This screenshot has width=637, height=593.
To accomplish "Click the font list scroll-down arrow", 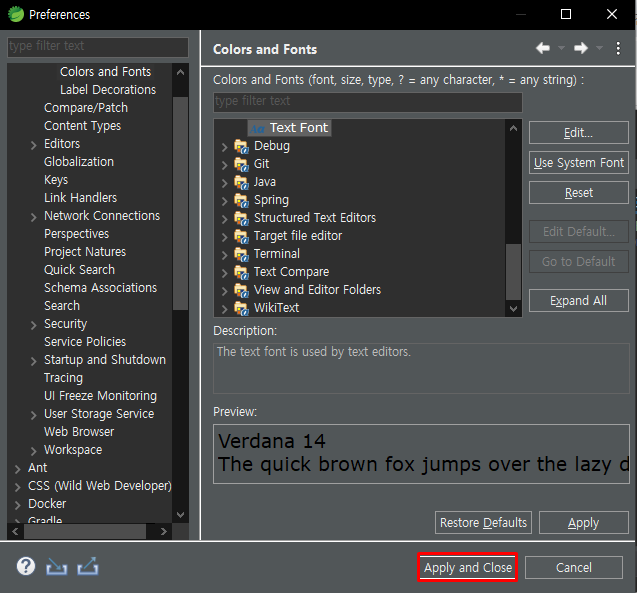I will coord(513,309).
